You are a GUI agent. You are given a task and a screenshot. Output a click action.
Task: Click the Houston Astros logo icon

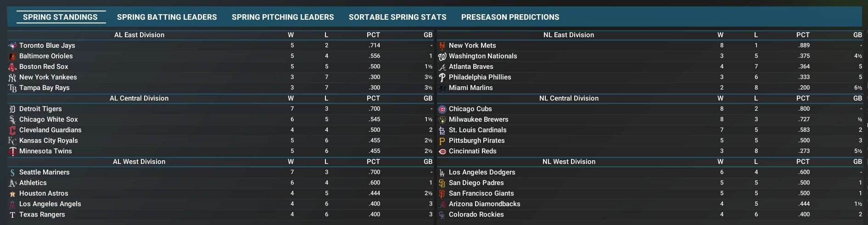coord(12,193)
